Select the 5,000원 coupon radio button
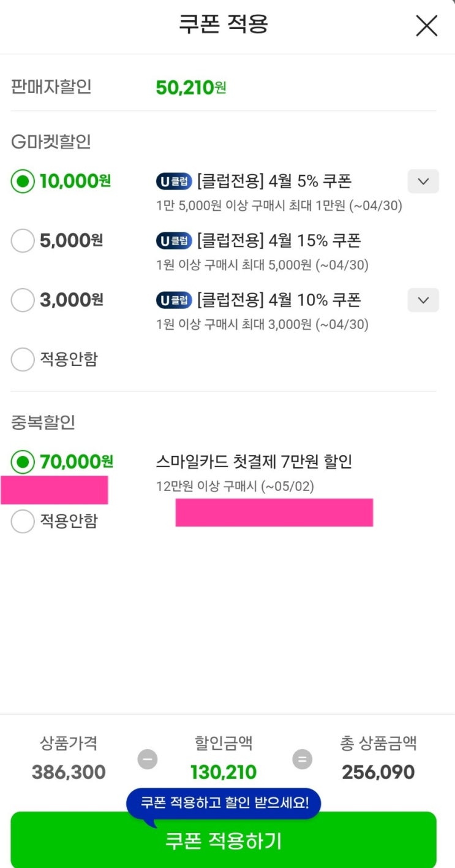455x868 pixels. tap(23, 242)
